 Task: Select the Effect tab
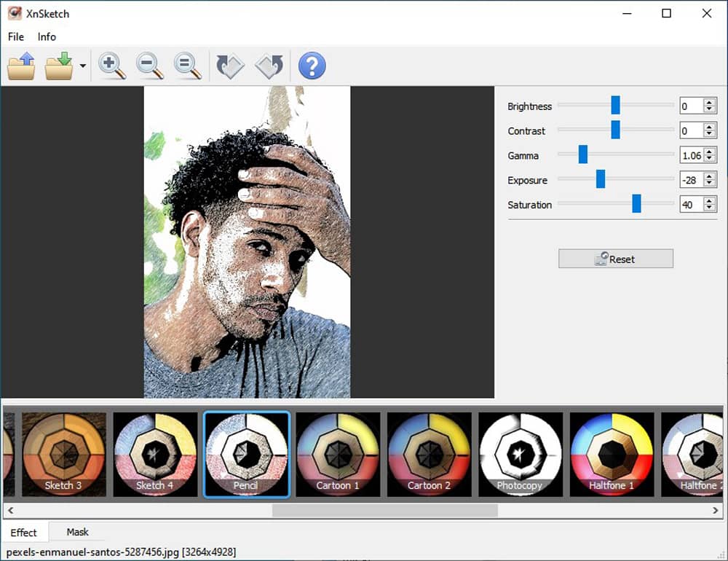tap(25, 532)
